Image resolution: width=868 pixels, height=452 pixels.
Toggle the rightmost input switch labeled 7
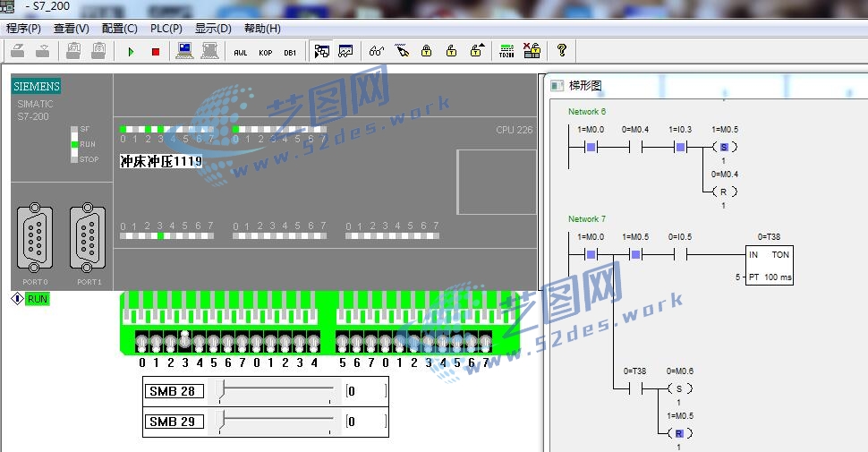point(486,343)
